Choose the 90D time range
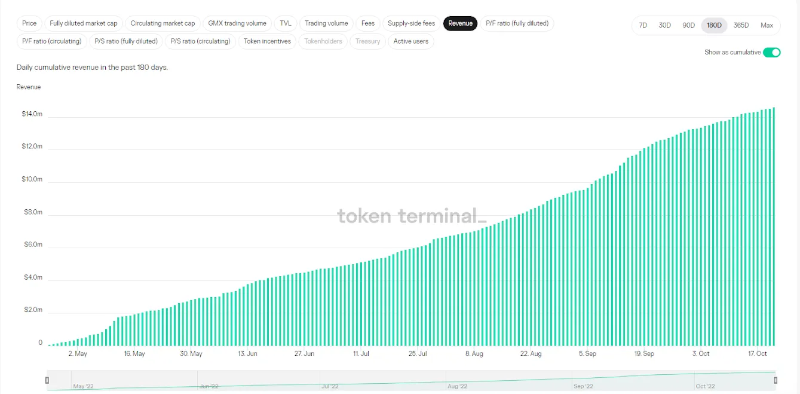 689,26
